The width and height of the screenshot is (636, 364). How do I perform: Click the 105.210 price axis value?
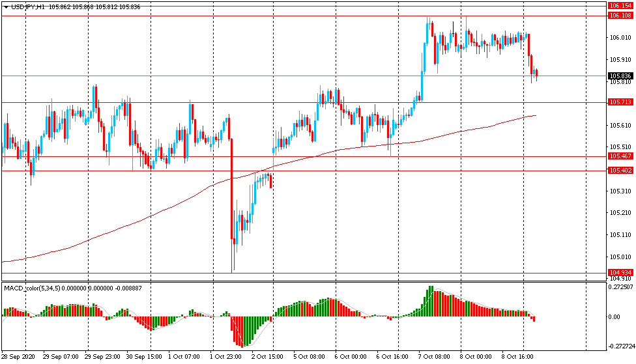620,213
